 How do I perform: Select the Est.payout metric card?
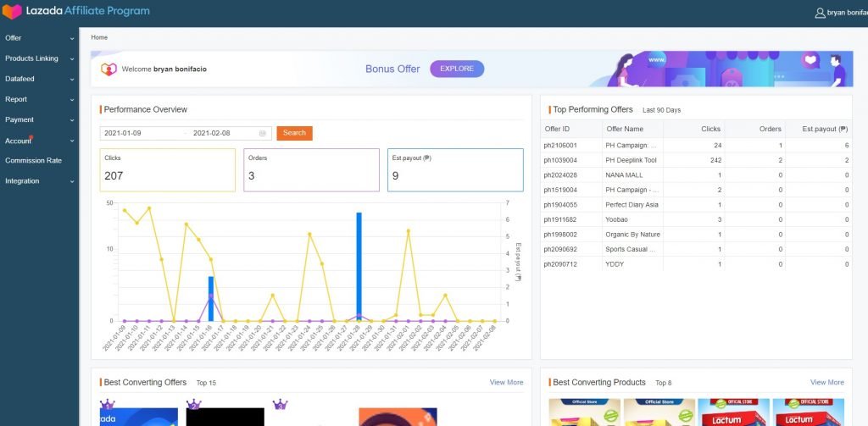[455, 170]
